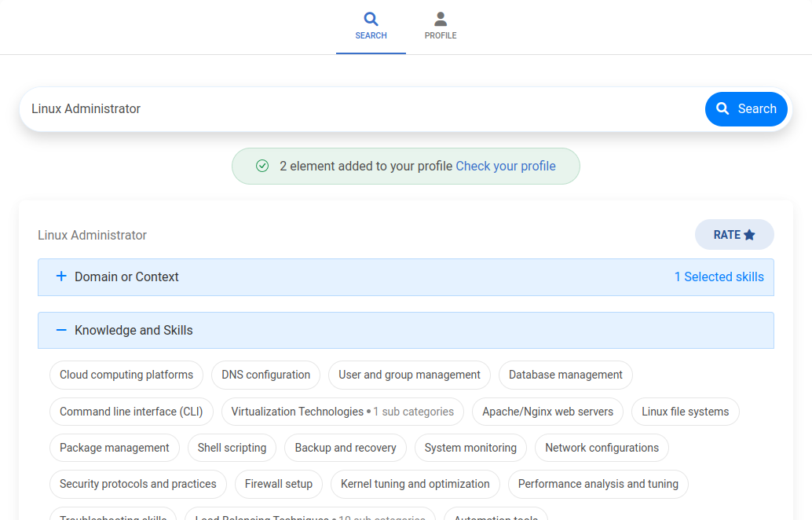812x520 pixels.
Task: Expand the Domain or Context section
Action: [405, 277]
